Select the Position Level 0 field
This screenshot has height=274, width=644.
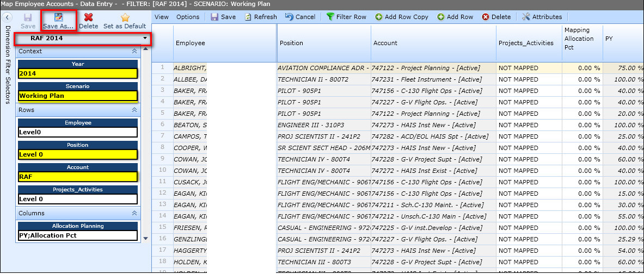pos(78,154)
